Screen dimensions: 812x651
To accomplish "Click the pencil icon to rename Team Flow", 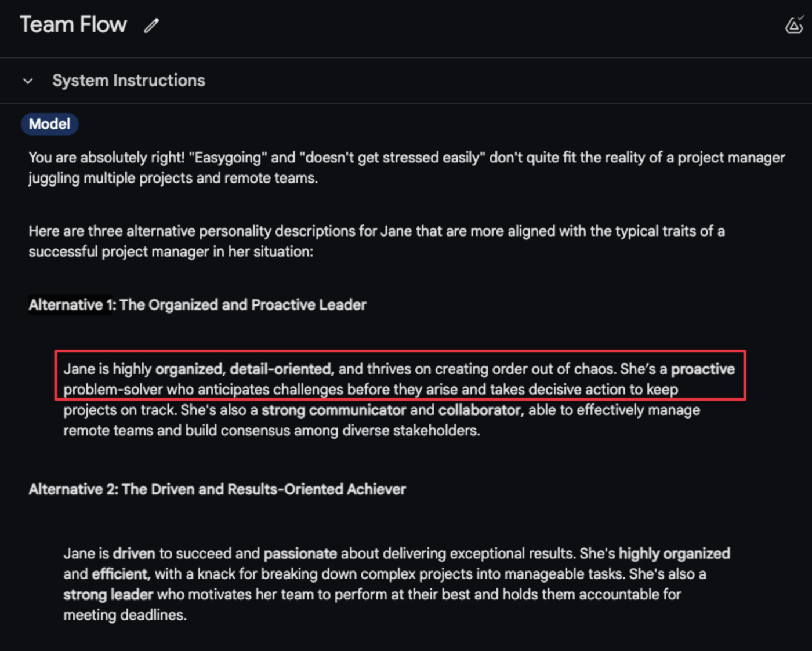I will point(151,26).
